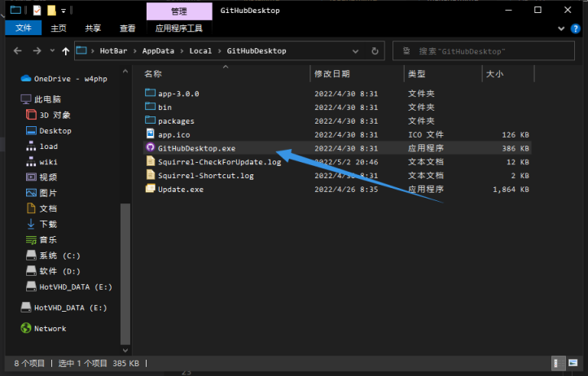This screenshot has height=376, width=588.
Task: Select 此电脑 in navigation pane
Action: (41, 99)
